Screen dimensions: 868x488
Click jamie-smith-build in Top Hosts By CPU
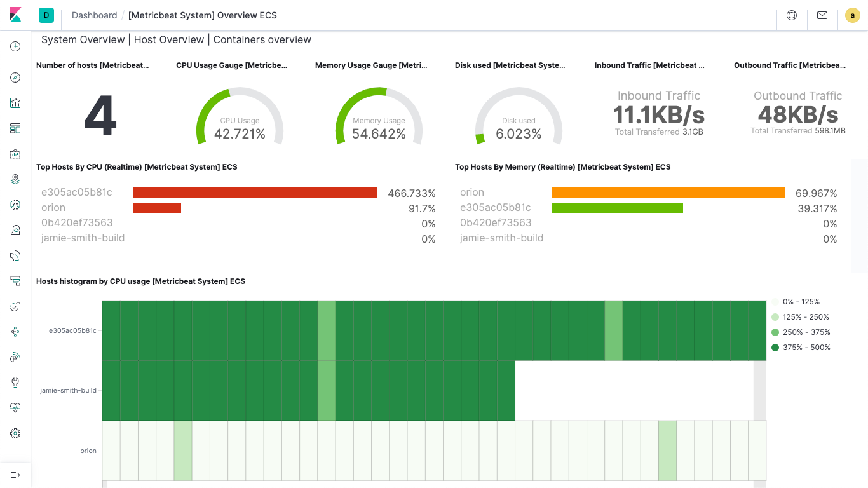coord(83,238)
